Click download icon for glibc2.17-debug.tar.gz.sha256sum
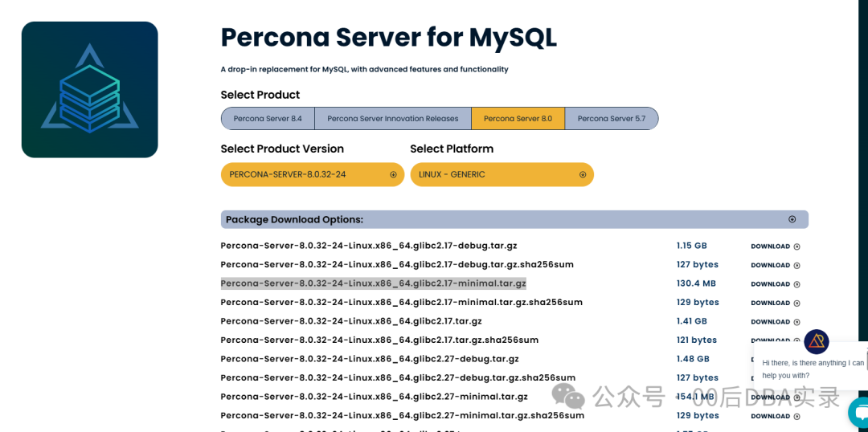868x432 pixels. (x=796, y=266)
